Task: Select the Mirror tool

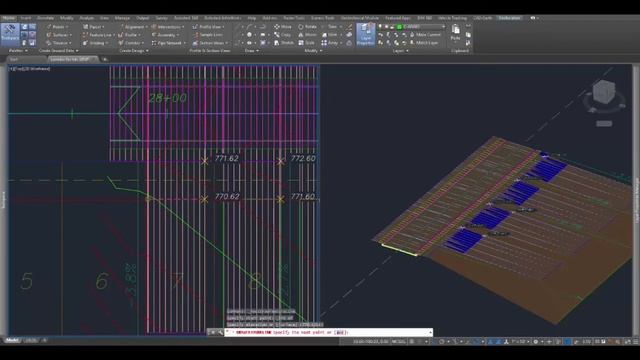Action: (307, 35)
